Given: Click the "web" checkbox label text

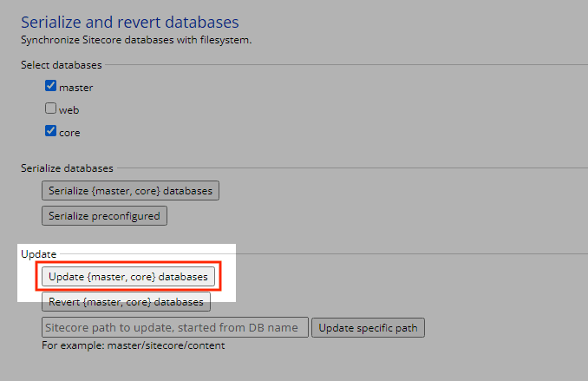Looking at the screenshot, I should tap(70, 110).
